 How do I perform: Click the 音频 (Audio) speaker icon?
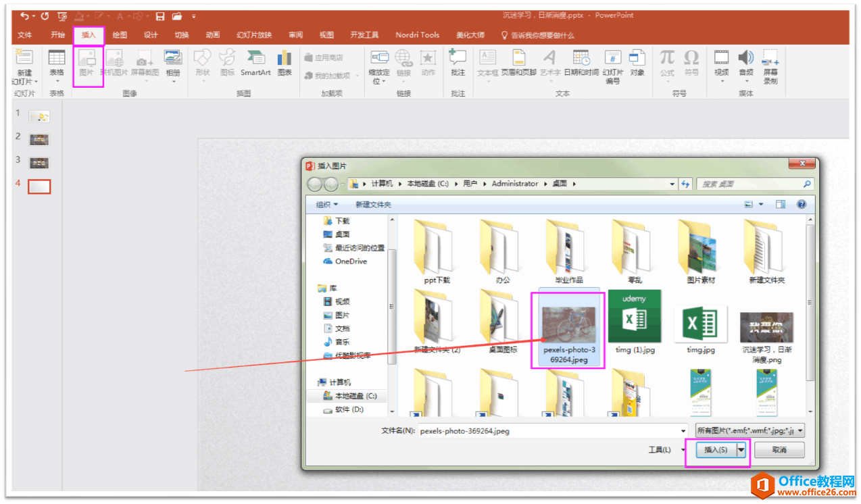745,62
